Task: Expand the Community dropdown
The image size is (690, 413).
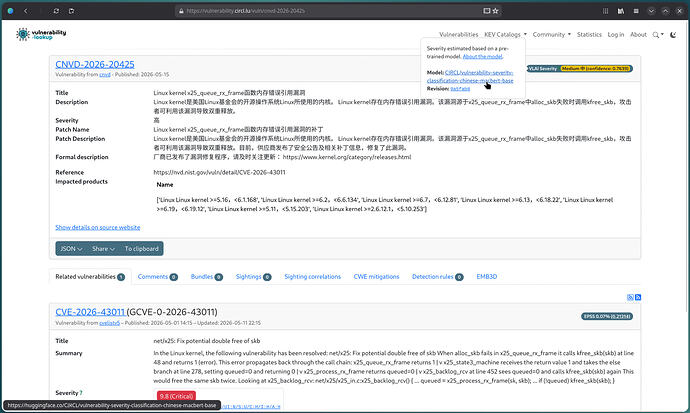Action: coord(551,34)
